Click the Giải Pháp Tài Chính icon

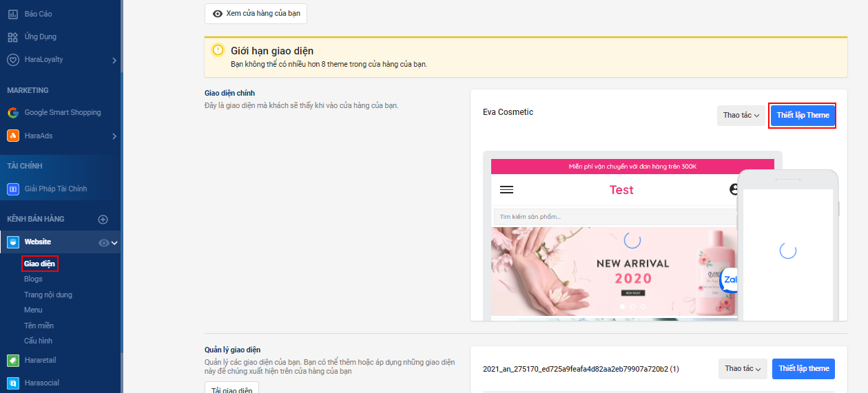pyautogui.click(x=13, y=189)
